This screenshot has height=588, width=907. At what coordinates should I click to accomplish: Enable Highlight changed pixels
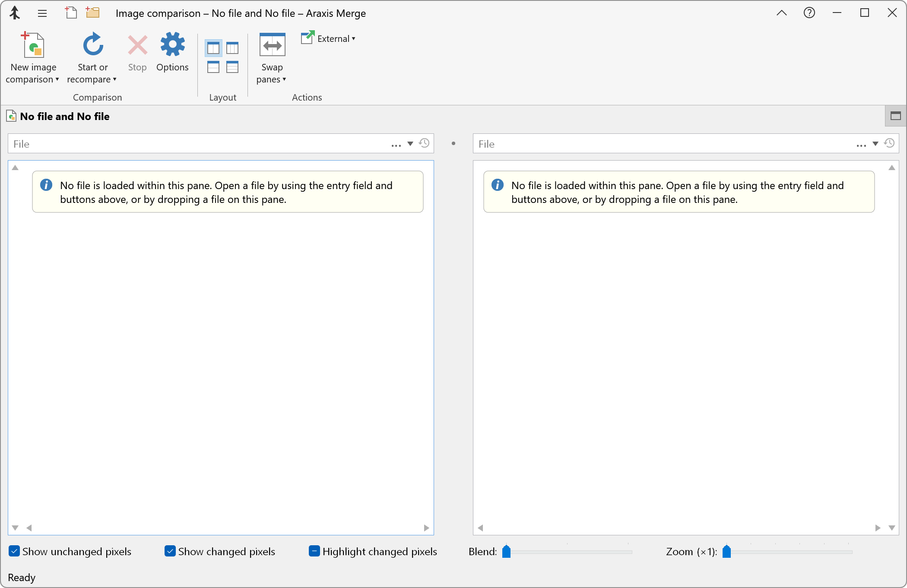[314, 551]
